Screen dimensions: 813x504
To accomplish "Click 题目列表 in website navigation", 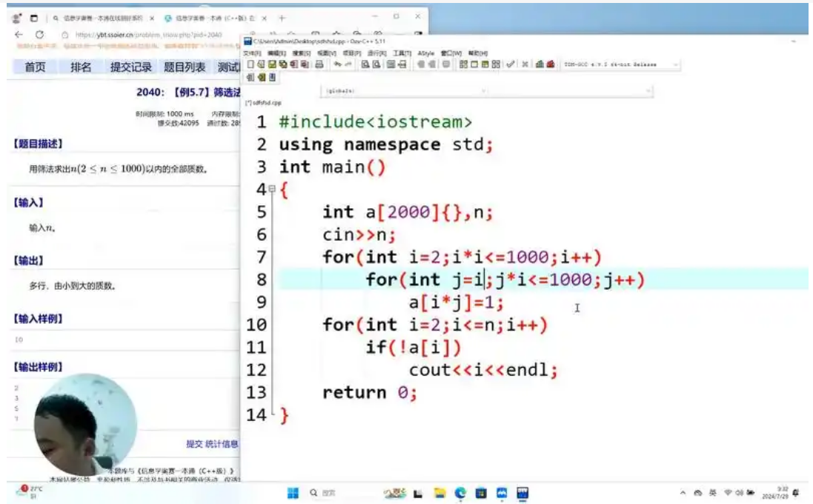I will 185,67.
